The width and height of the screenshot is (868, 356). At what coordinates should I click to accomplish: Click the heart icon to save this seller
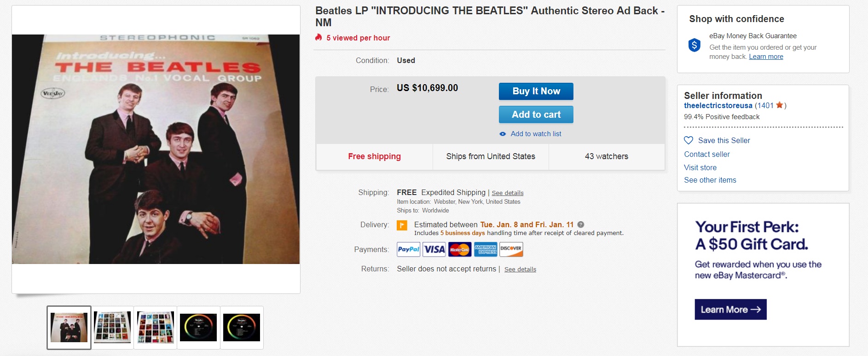click(689, 140)
